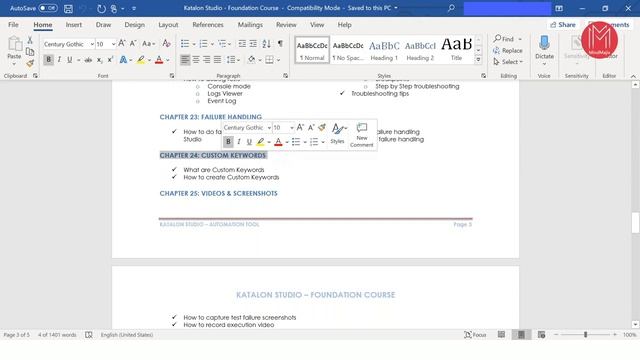Toggle Subscript formatting
Screen dimensions: 640x360
pyautogui.click(x=100, y=60)
